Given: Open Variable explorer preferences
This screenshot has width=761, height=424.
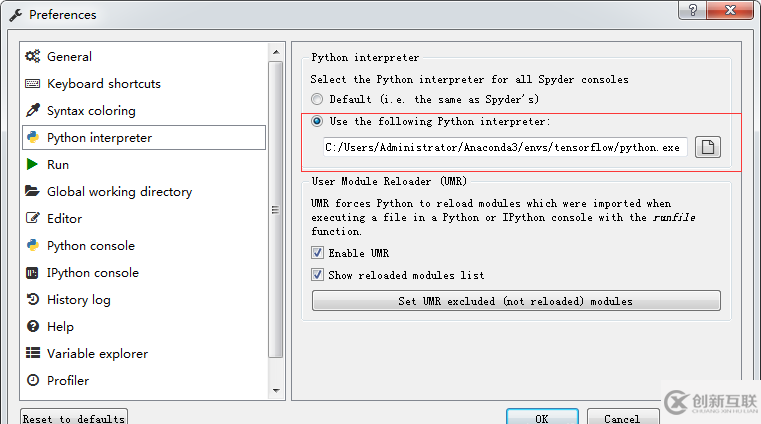Looking at the screenshot, I should (97, 354).
